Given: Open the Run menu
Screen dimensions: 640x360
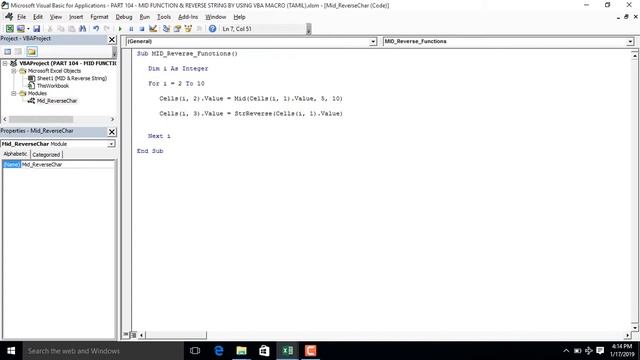Looking at the screenshot, I should pyautogui.click(x=144, y=17).
